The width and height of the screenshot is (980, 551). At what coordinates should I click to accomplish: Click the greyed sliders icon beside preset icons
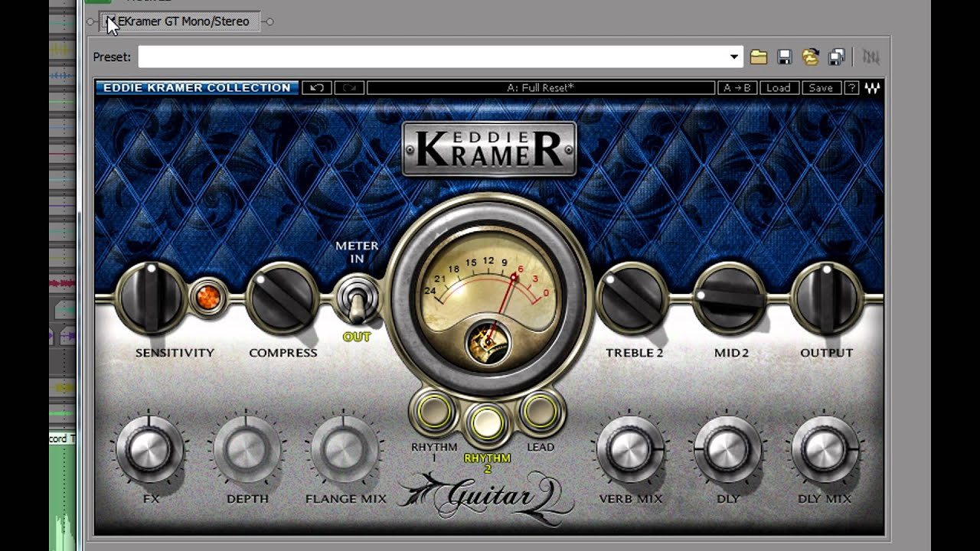pyautogui.click(x=871, y=57)
